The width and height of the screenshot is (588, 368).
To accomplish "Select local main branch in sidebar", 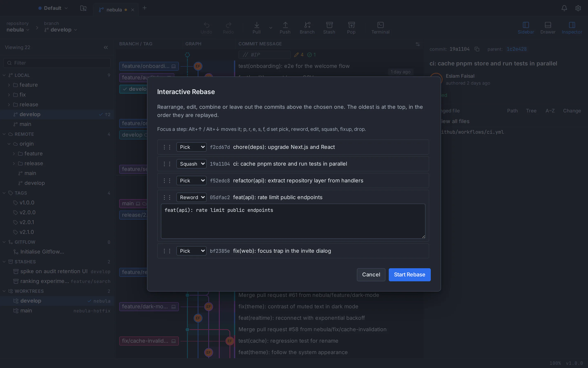I will [57, 124].
